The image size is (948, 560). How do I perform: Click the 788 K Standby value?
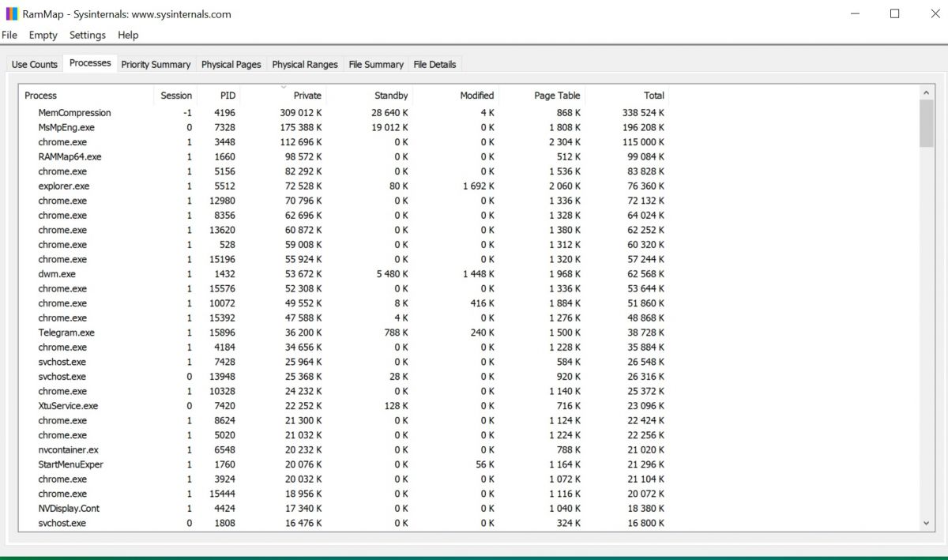click(396, 333)
